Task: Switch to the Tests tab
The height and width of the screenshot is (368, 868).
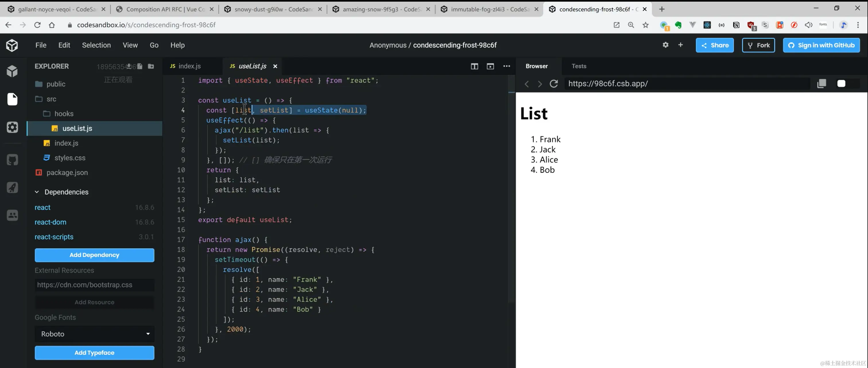Action: tap(579, 66)
